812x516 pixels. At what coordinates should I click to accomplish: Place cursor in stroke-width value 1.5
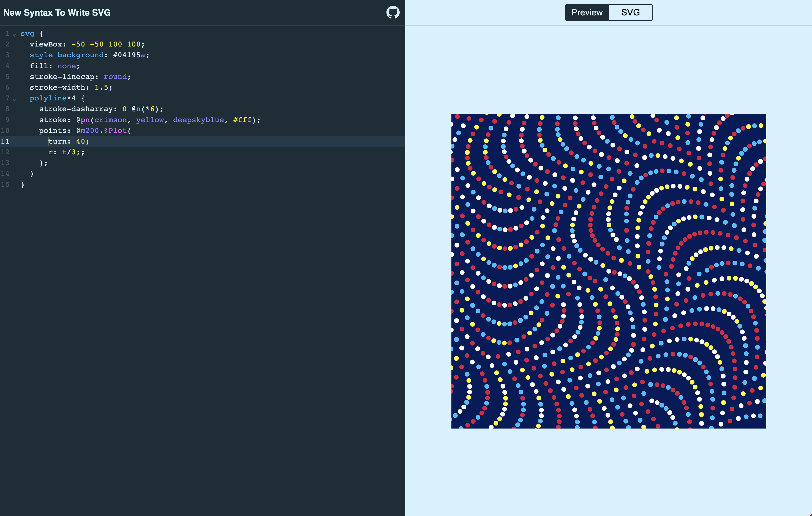(101, 87)
